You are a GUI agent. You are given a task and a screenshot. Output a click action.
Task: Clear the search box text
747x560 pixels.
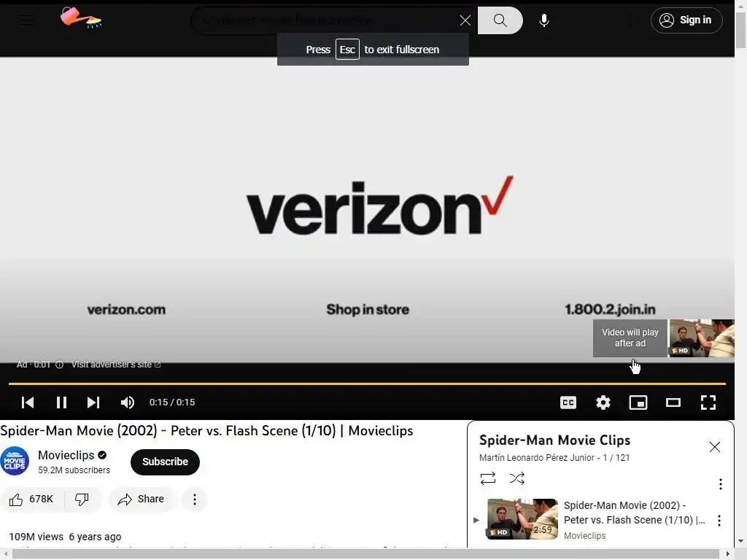point(465,20)
